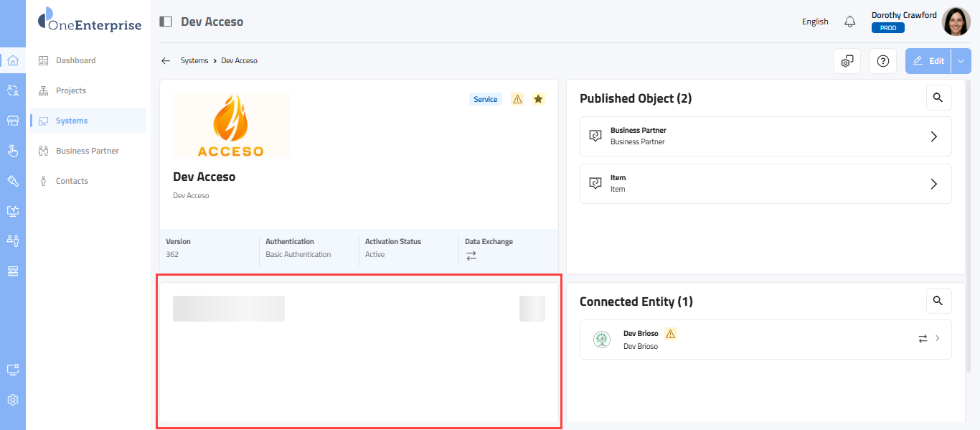Open the Dev Brioso connected entity

[765, 340]
